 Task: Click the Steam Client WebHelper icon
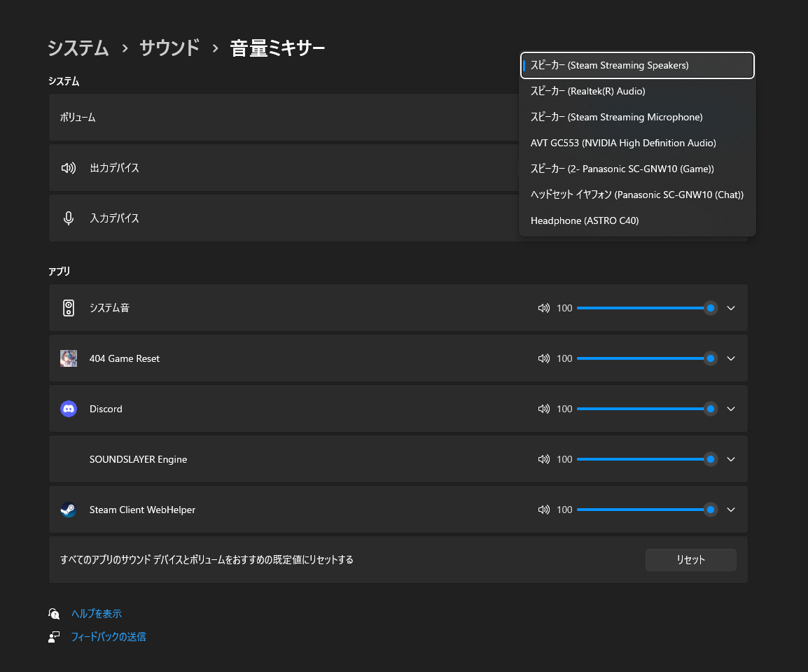click(x=68, y=509)
